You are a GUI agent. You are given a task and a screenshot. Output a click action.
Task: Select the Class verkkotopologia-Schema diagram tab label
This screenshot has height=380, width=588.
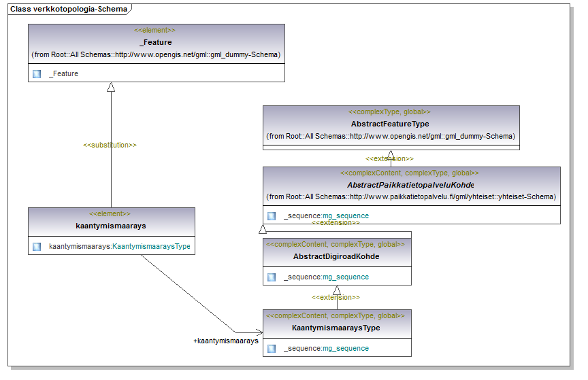[69, 9]
